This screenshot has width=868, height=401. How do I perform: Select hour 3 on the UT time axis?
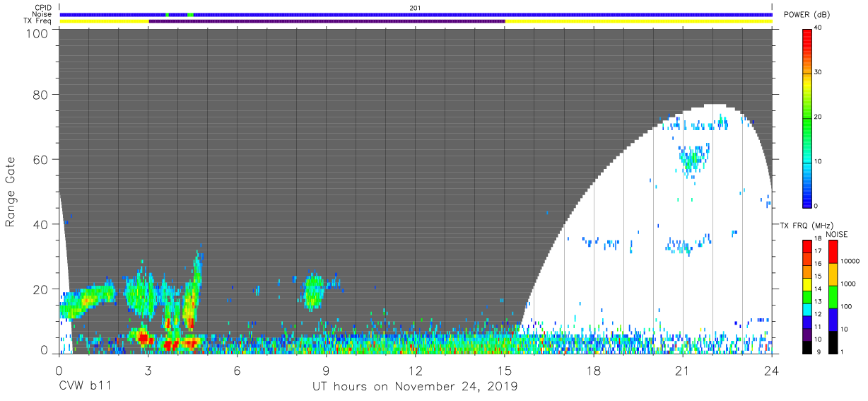tap(148, 371)
